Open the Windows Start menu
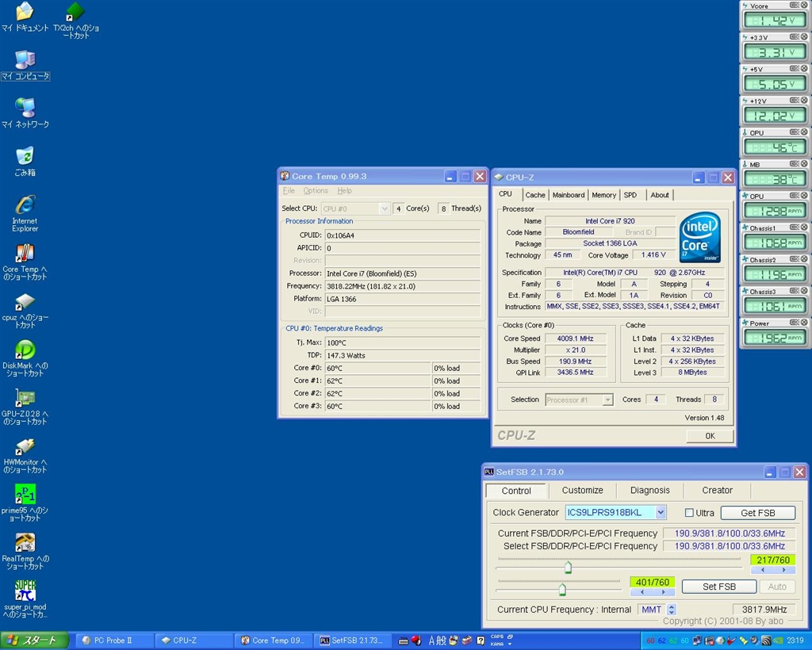This screenshot has height=650, width=812. pos(33,640)
